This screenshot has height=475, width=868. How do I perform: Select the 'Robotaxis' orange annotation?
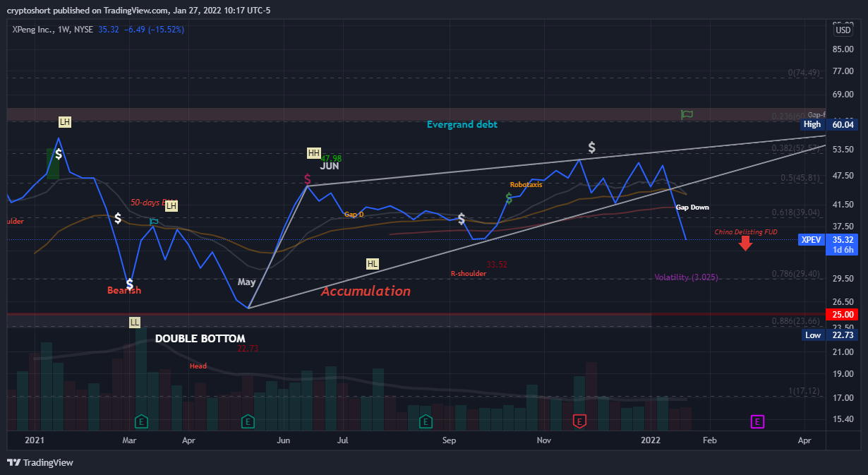pyautogui.click(x=526, y=185)
